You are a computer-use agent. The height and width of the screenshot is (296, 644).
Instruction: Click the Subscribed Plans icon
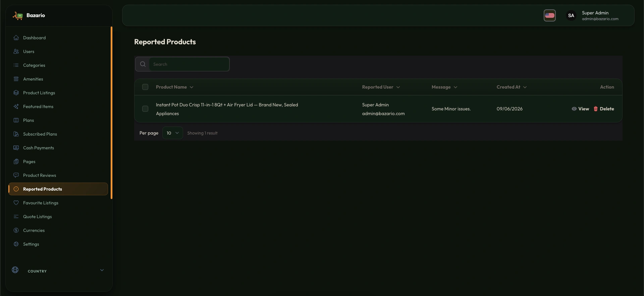coord(16,134)
